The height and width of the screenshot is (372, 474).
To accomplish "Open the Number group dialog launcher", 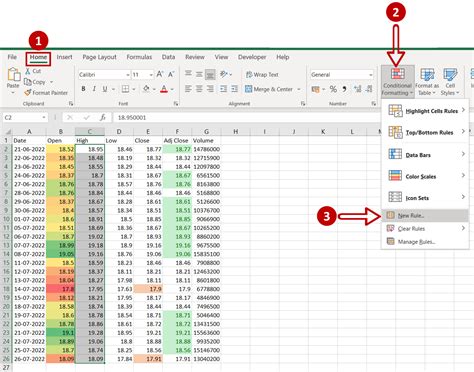I will point(374,104).
